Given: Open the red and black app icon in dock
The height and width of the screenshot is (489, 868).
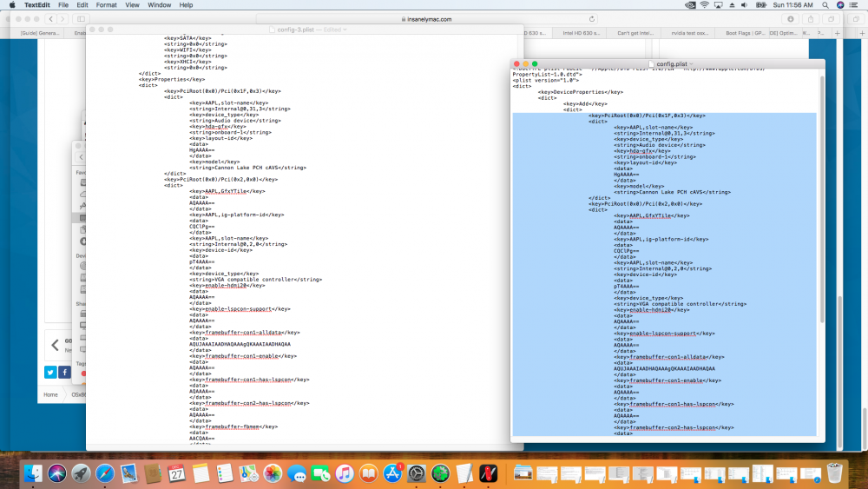Looking at the screenshot, I should pyautogui.click(x=488, y=473).
